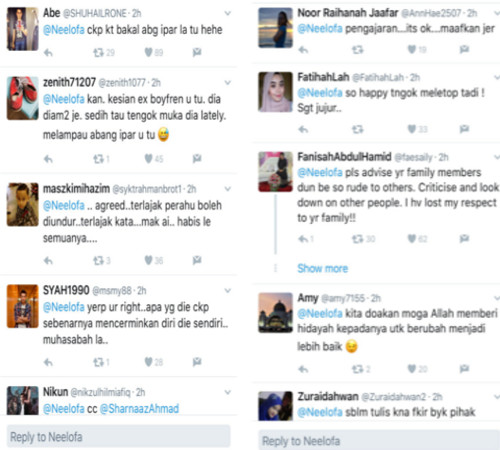Retweet FatihahLah's tweet
Viewport: 500px width, 450px height.
(x=358, y=129)
